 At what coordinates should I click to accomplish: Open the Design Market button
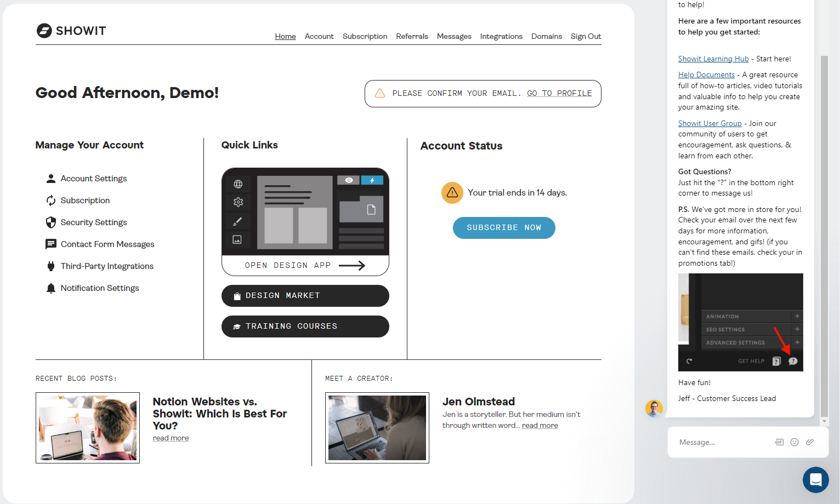click(x=305, y=296)
